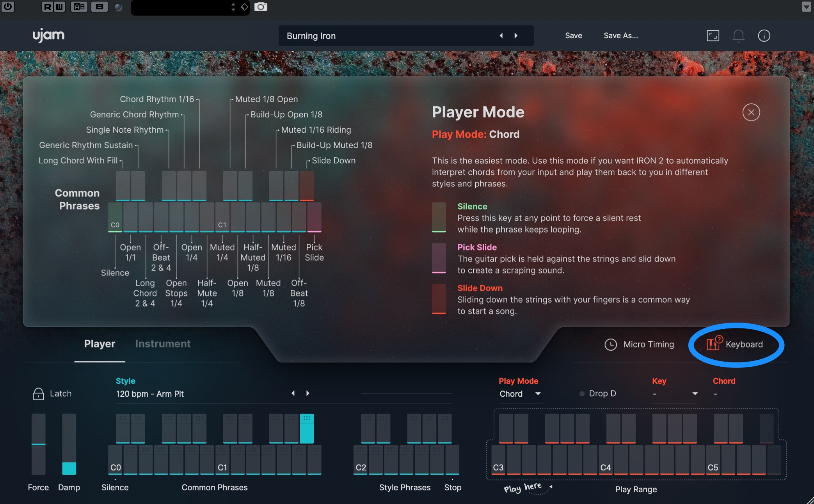This screenshot has height=504, width=814.
Task: Toggle the W automation write button
Action: [59, 7]
